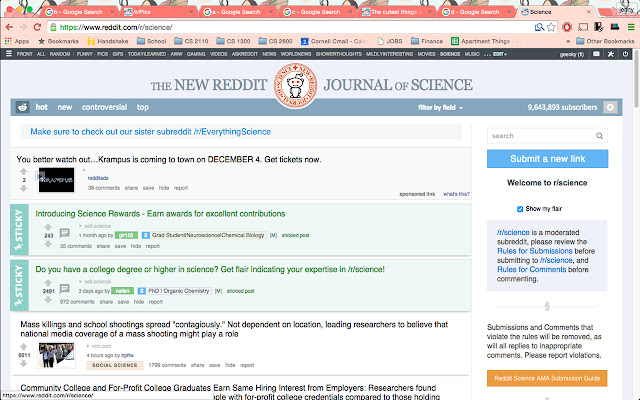This screenshot has height=400, width=640.
Task: Open Rules for Submissions link in sidebar
Action: (x=535, y=251)
